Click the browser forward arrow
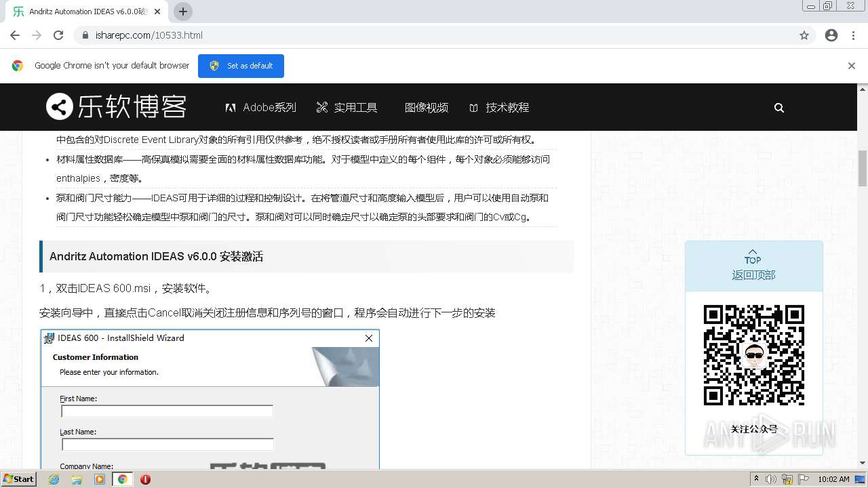 37,35
